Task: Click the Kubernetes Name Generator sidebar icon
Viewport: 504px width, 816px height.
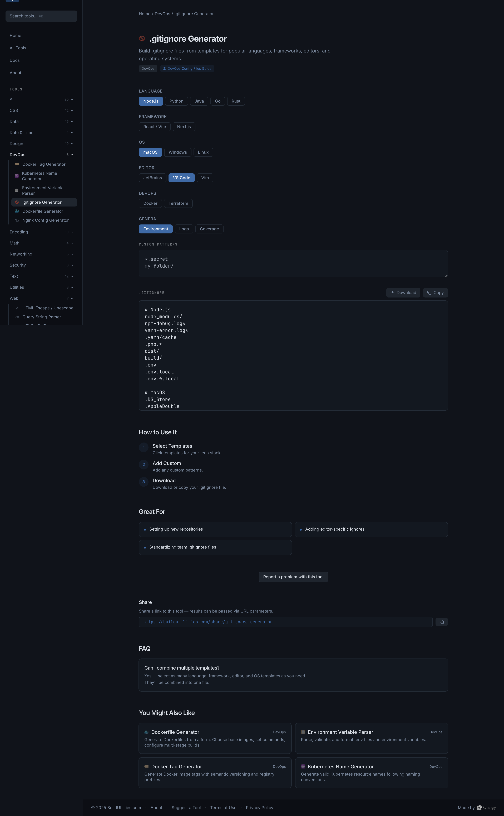Action: tap(17, 176)
